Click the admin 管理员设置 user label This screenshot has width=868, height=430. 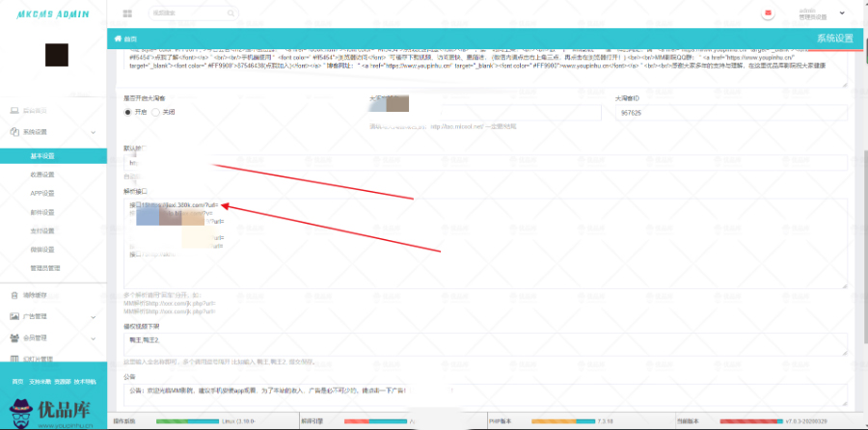click(x=813, y=13)
